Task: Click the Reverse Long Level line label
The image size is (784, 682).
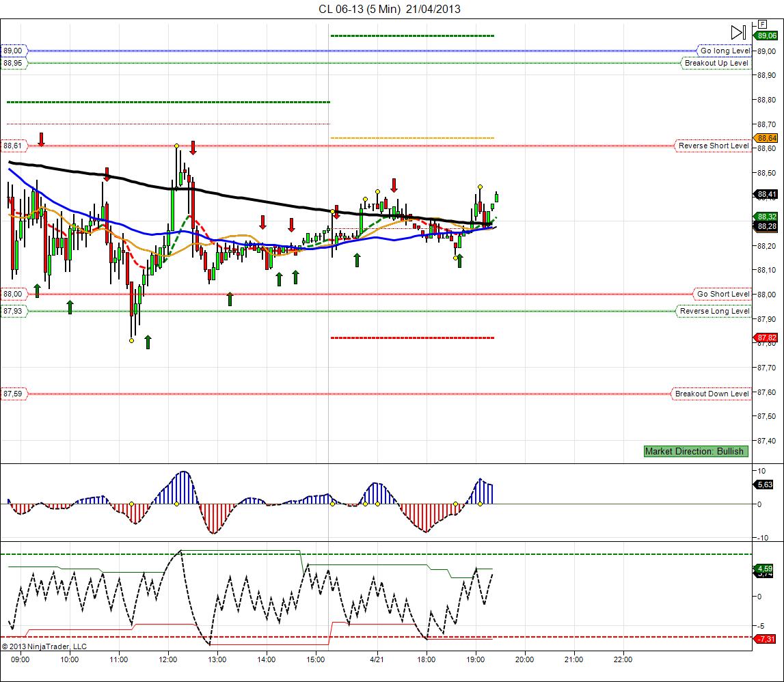Action: (714, 311)
